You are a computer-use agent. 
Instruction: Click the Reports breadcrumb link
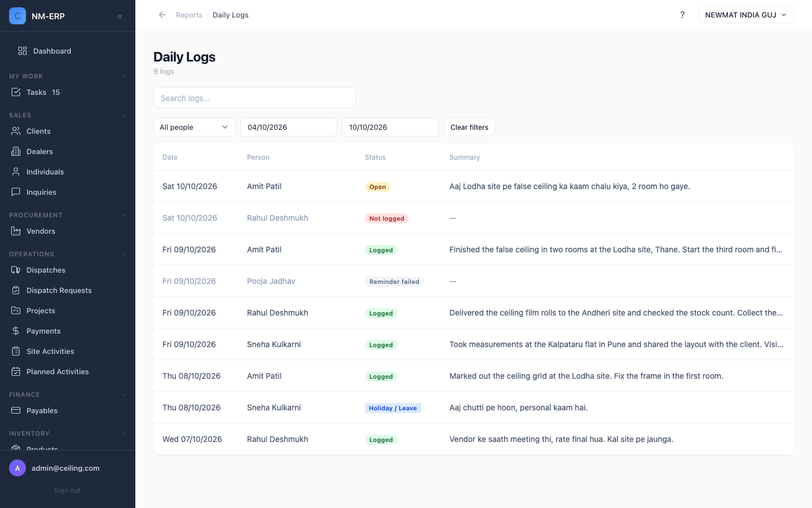tap(189, 15)
